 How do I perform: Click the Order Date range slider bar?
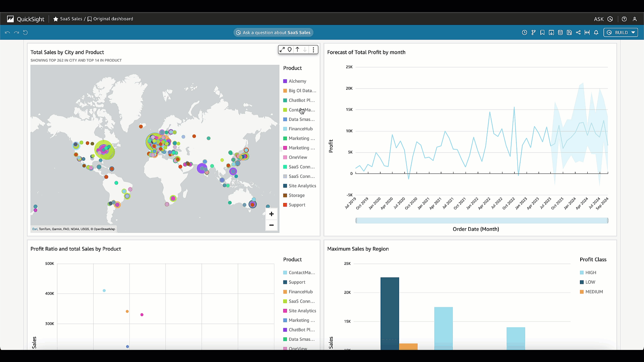(482, 221)
